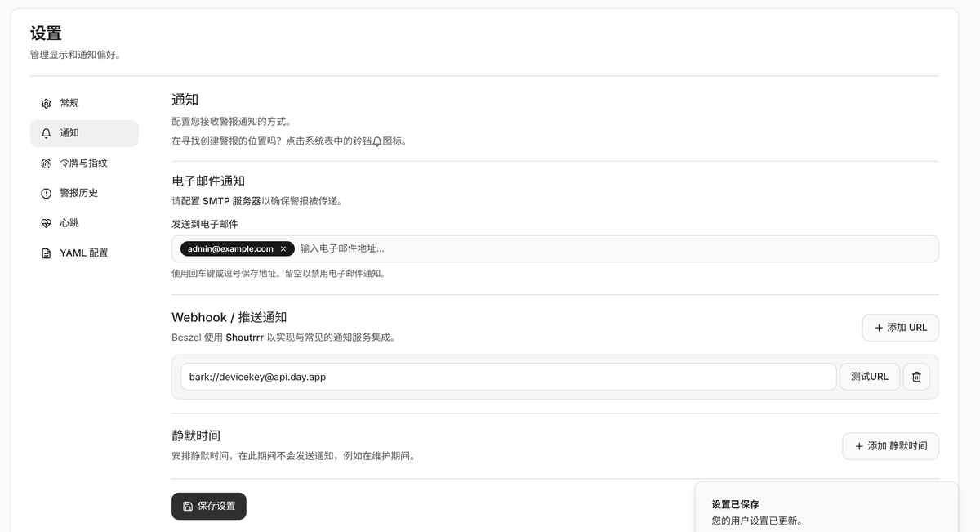The image size is (980, 532).
Task: Open the 常规 settings section
Action: [x=84, y=103]
